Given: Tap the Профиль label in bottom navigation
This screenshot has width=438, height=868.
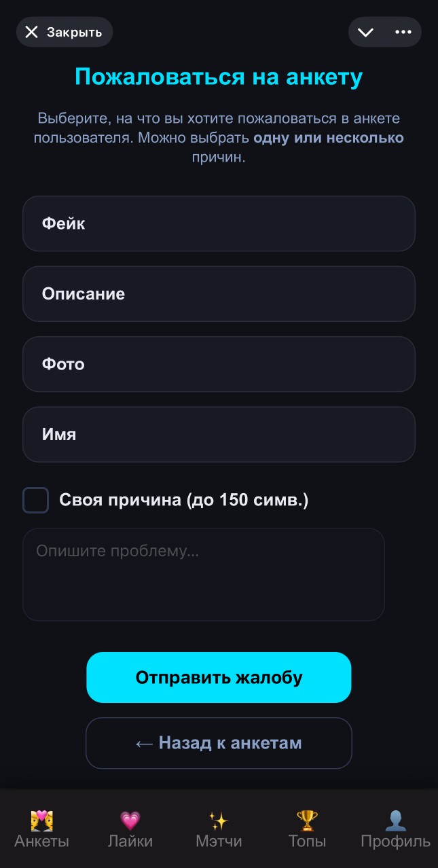Looking at the screenshot, I should [396, 841].
